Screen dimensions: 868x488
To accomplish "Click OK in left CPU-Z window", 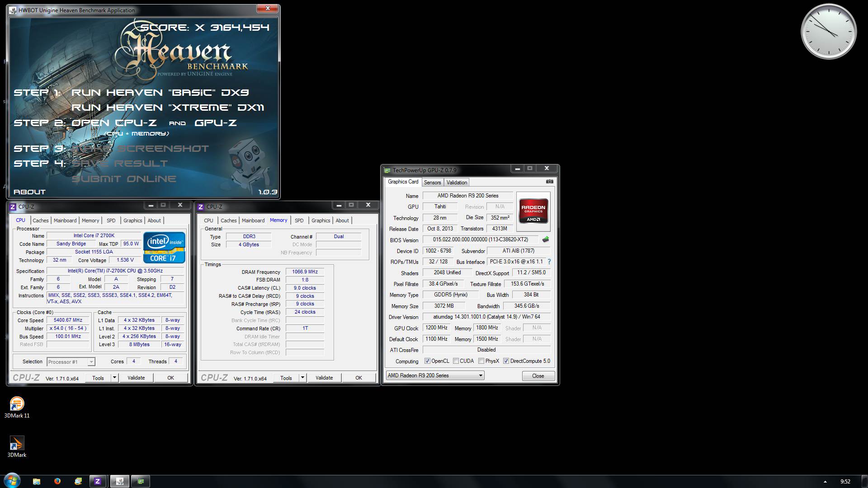I will click(x=170, y=378).
